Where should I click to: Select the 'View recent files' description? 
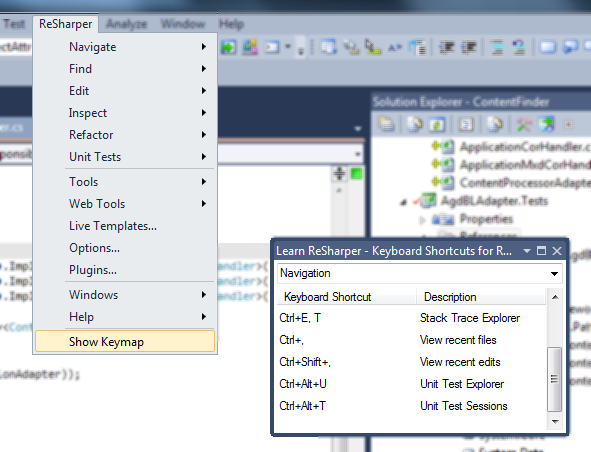(458, 340)
